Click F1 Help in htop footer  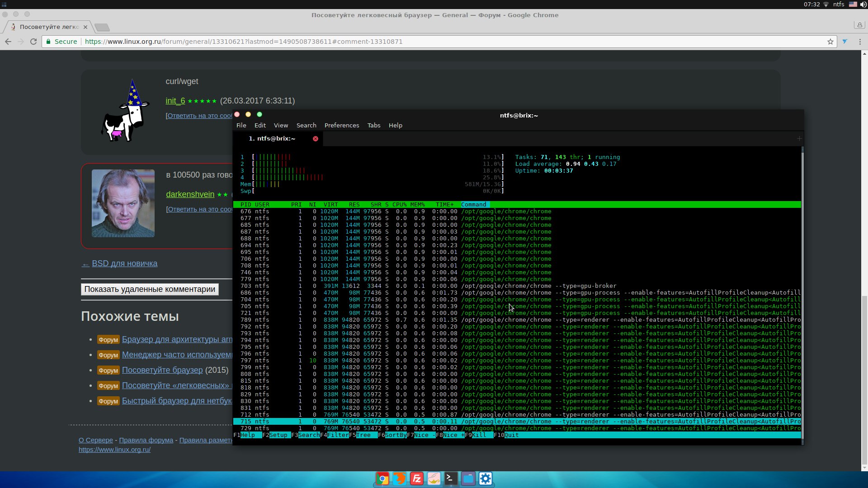247,435
